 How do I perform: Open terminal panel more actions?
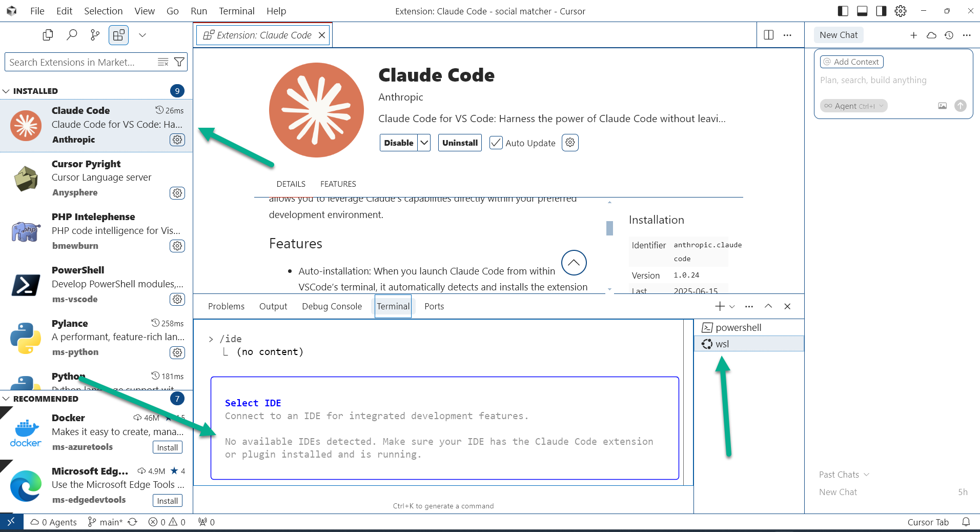[x=749, y=306]
